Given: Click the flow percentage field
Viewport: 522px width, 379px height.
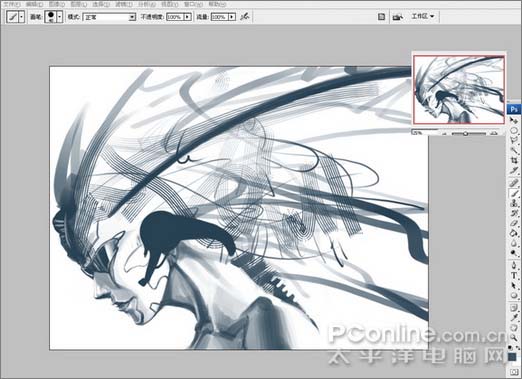Looking at the screenshot, I should coord(220,17).
